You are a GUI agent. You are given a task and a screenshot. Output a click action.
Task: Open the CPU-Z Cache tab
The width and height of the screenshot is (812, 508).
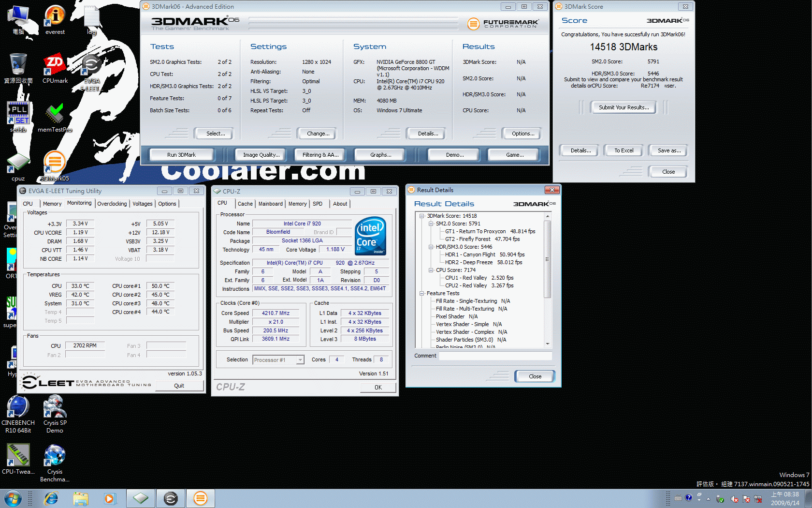(x=245, y=204)
